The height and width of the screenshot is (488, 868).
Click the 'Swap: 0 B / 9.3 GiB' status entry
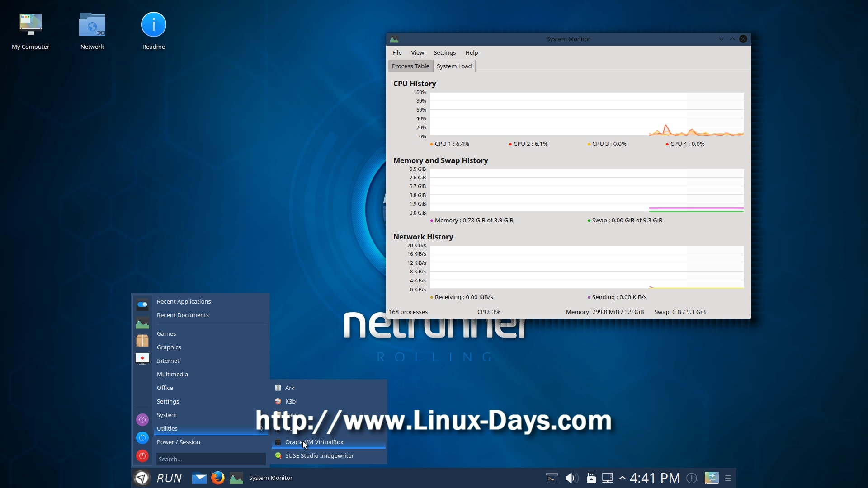click(680, 312)
